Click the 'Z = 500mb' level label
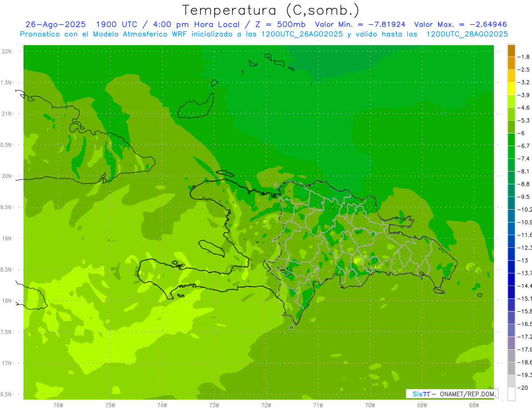532x411 pixels. tap(281, 24)
